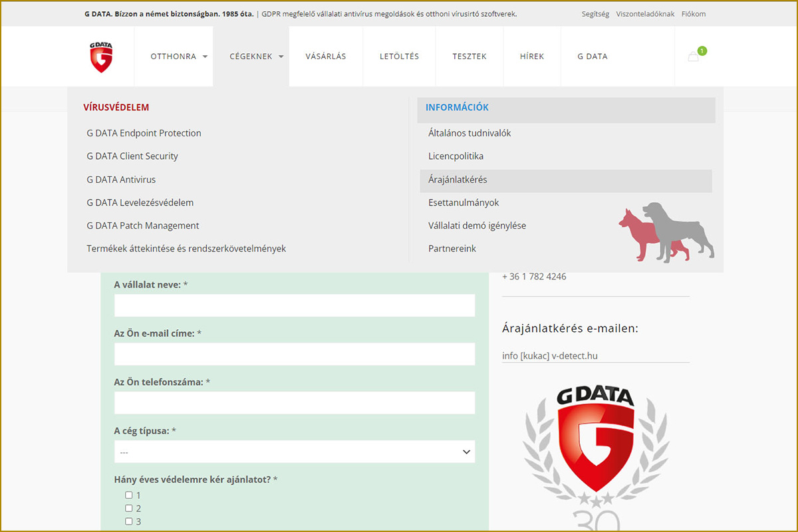The image size is (798, 532).
Task: Expand the CÉGEKNEK menu arrow
Action: click(281, 57)
